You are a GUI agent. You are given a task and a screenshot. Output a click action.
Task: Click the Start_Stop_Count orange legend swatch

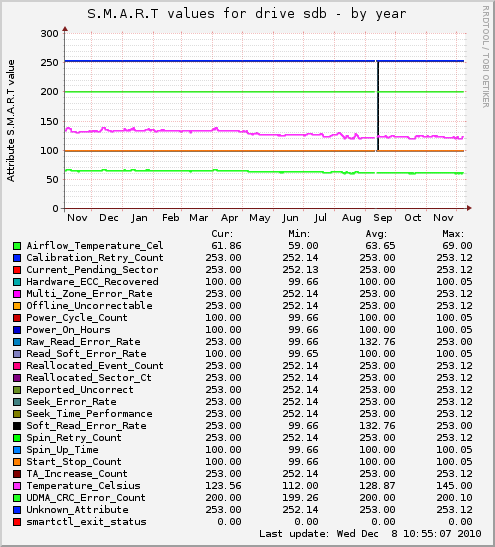click(x=17, y=462)
